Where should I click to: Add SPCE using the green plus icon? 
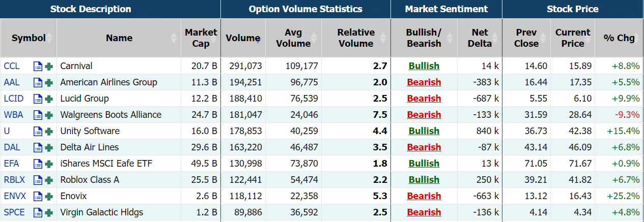click(x=49, y=212)
